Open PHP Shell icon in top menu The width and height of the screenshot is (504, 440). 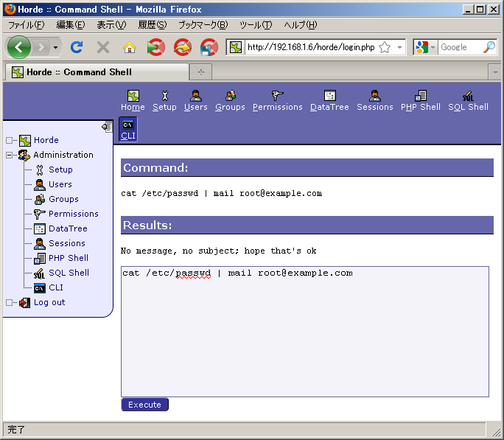coord(421,96)
